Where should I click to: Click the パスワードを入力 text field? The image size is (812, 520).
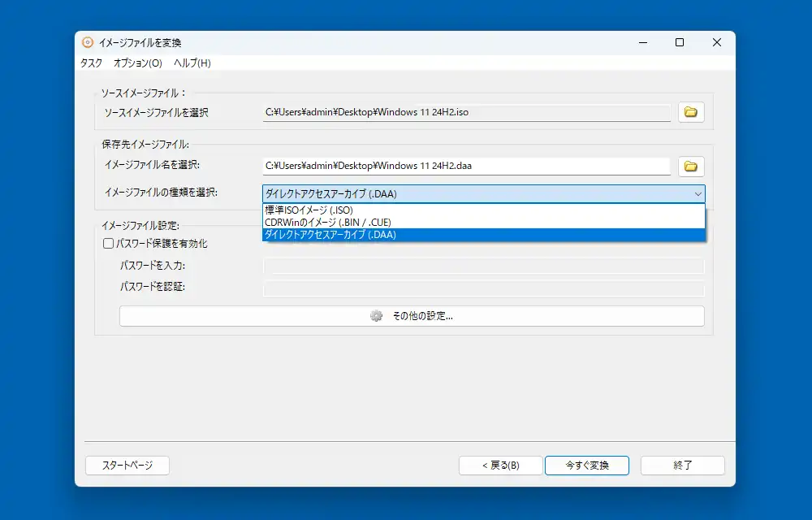pyautogui.click(x=483, y=266)
